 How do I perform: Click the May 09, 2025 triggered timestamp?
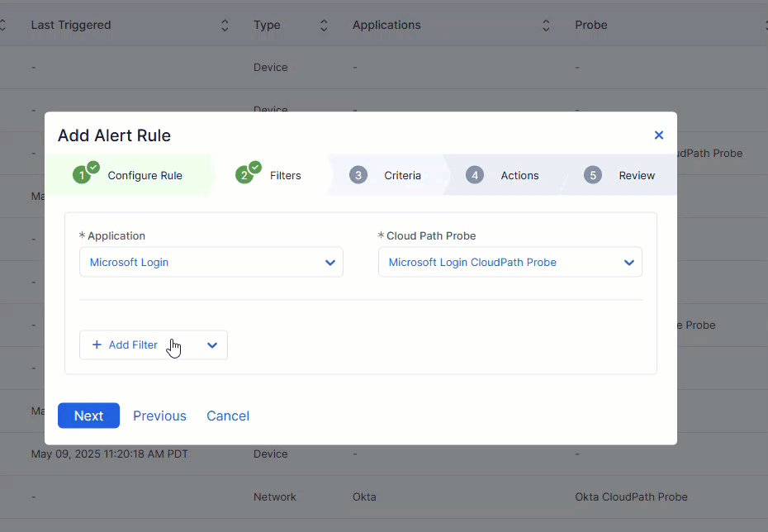[110, 454]
